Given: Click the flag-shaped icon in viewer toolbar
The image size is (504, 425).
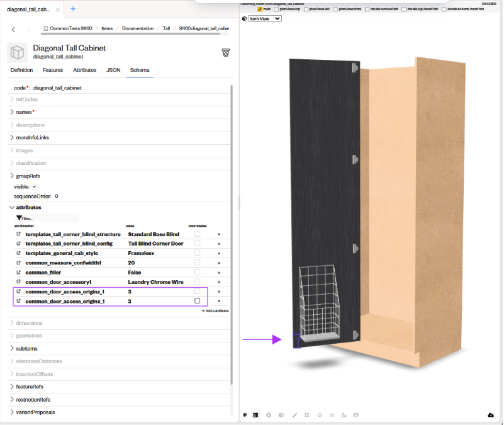Looking at the screenshot, I should [307, 415].
